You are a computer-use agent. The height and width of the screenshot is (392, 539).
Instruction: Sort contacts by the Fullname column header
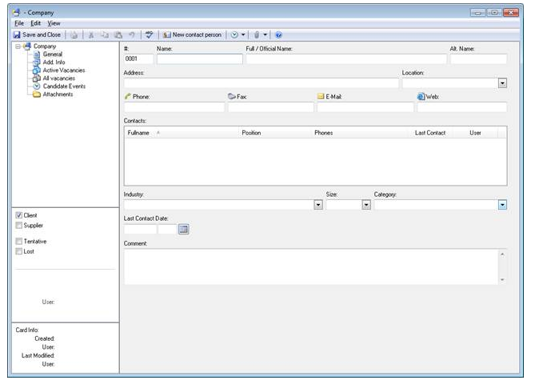182,133
